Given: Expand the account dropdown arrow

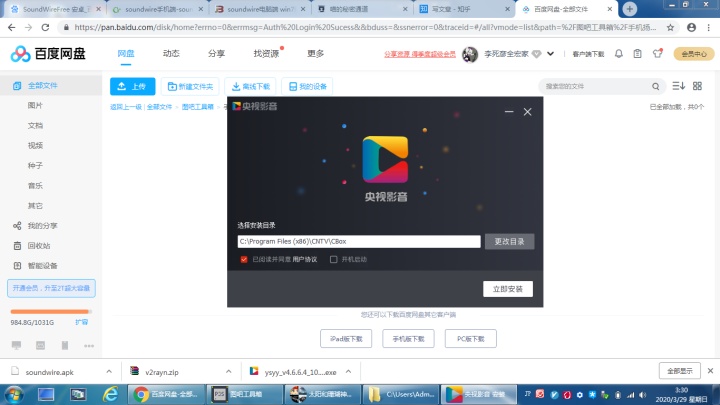Looking at the screenshot, I should [550, 54].
